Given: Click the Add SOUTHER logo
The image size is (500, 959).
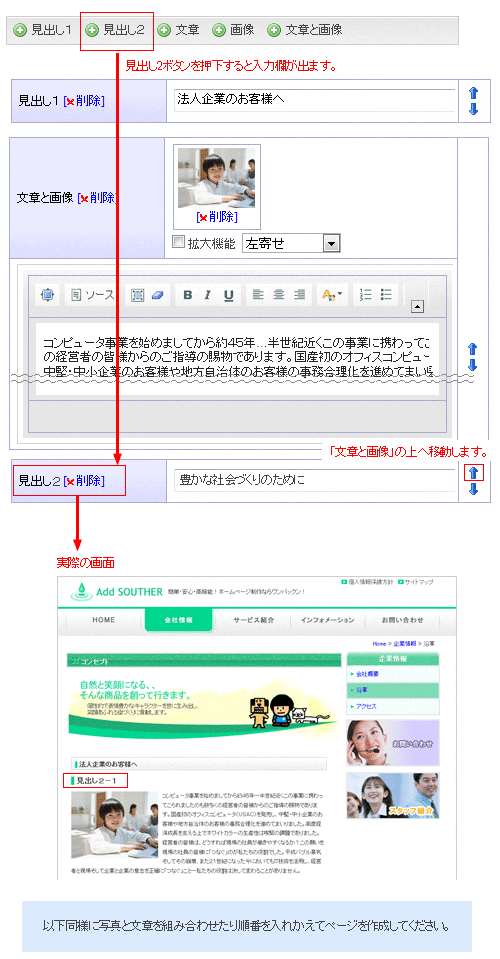Looking at the screenshot, I should pos(116,591).
